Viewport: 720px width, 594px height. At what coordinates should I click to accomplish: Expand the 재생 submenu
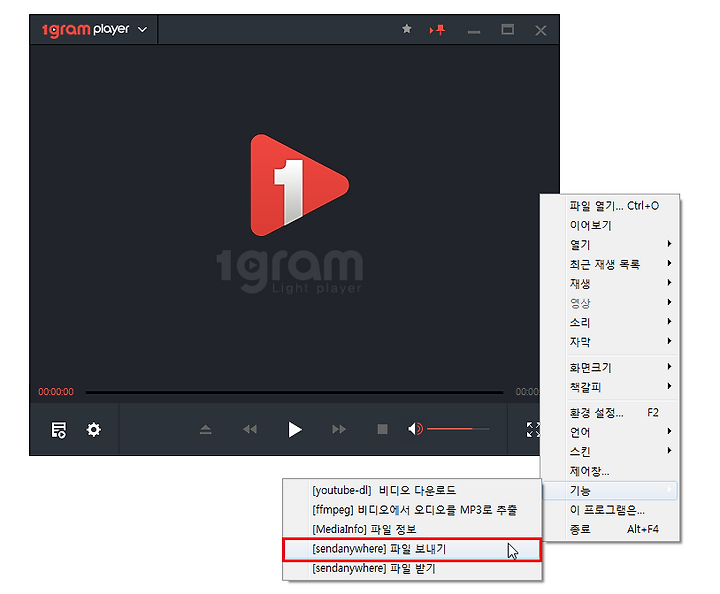point(610,283)
